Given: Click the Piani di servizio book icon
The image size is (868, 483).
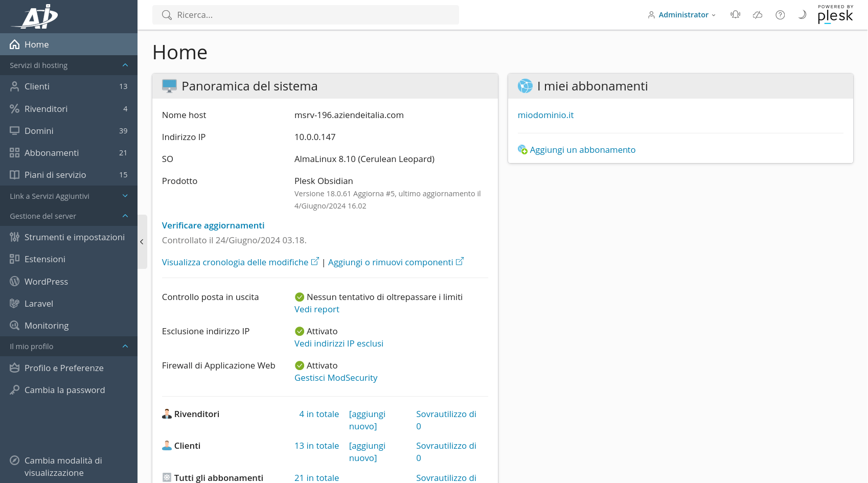Looking at the screenshot, I should click(x=14, y=175).
